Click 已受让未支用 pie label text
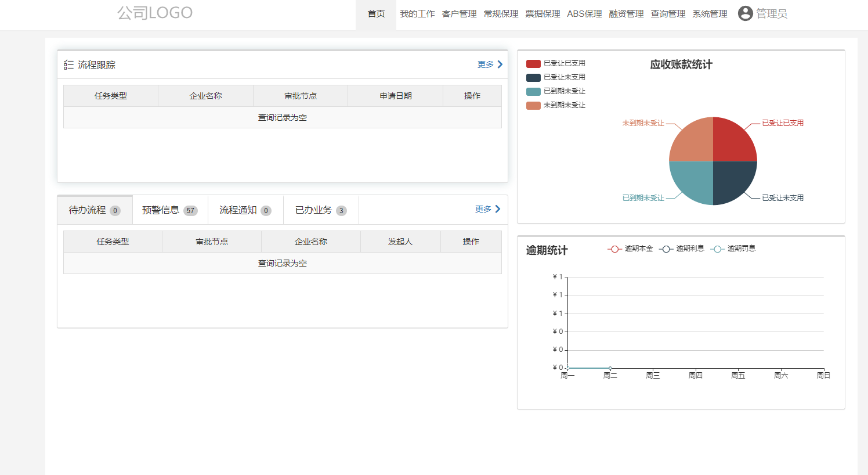Screen dimensions: 868x475 click(x=783, y=198)
